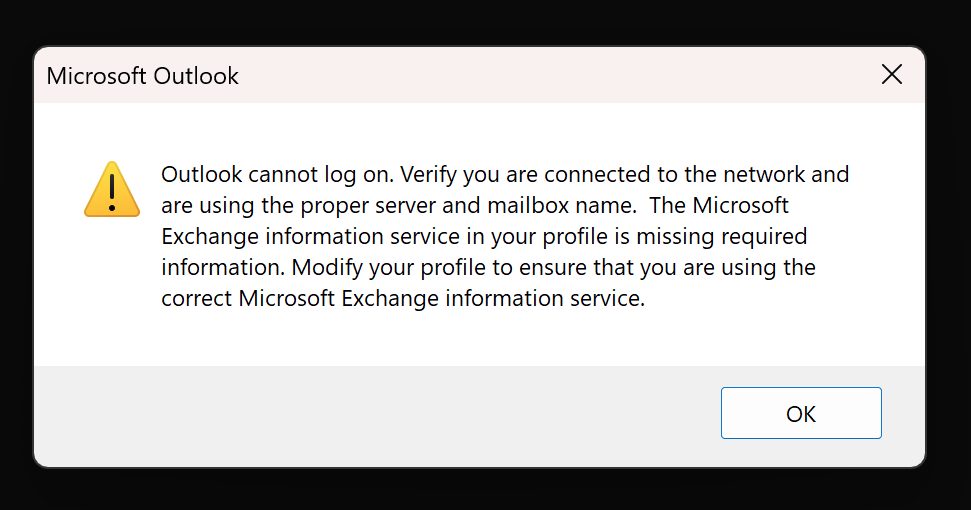Select the word "Verify" in the message
This screenshot has width=971, height=510.
(x=433, y=174)
